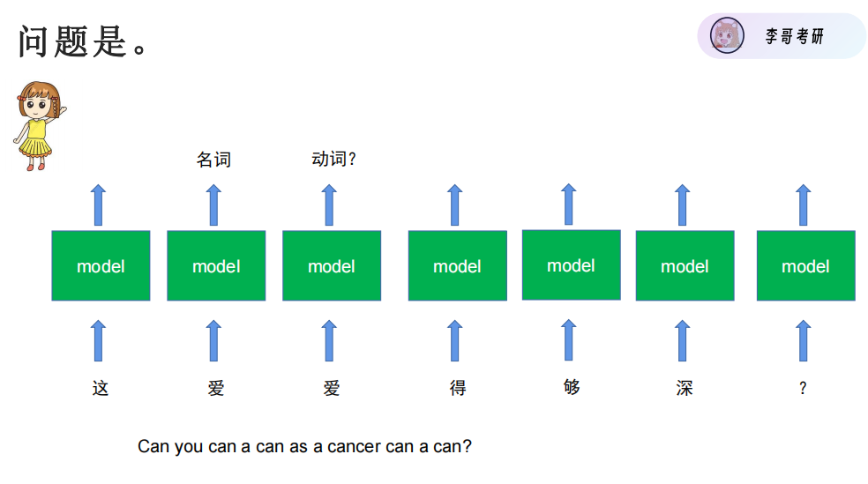Select the model box beneath the 名词 label
Viewport: 868px width, 484px height.
[216, 265]
